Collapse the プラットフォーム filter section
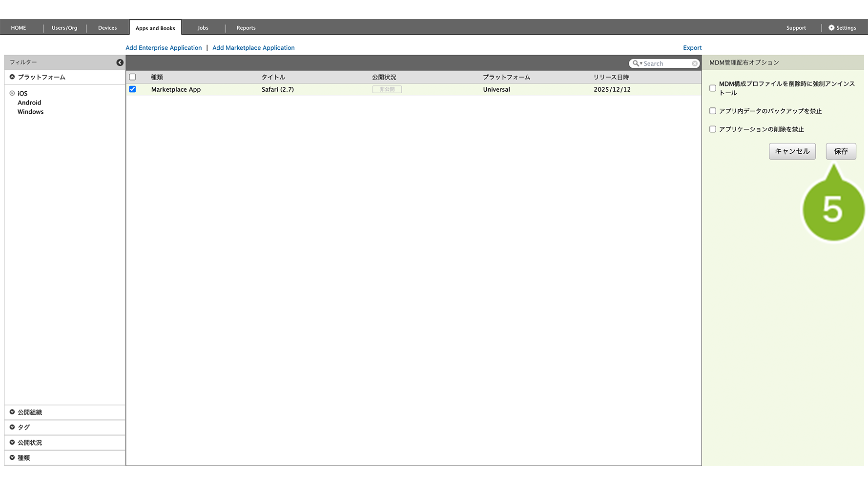The height and width of the screenshot is (488, 868). [12, 77]
